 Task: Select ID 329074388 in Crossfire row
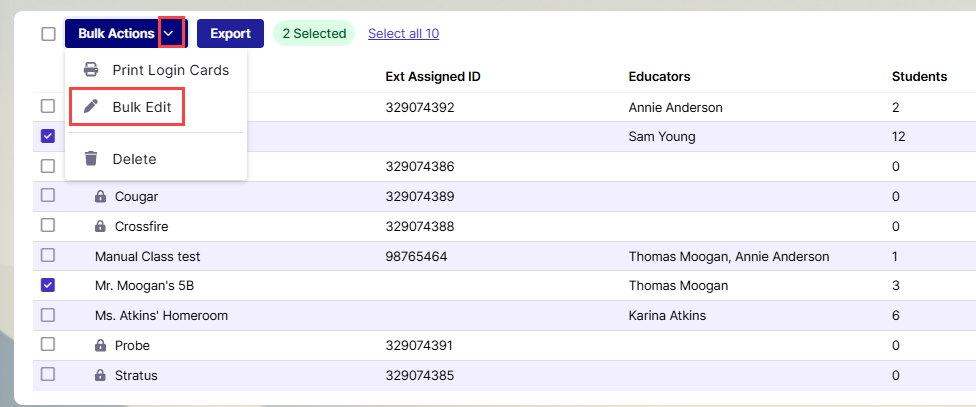coord(420,227)
